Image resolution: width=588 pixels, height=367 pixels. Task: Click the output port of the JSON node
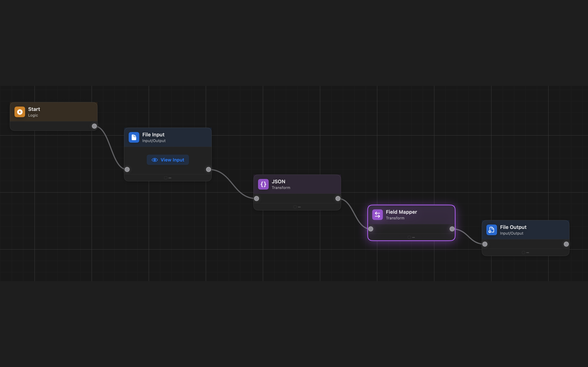pyautogui.click(x=337, y=198)
